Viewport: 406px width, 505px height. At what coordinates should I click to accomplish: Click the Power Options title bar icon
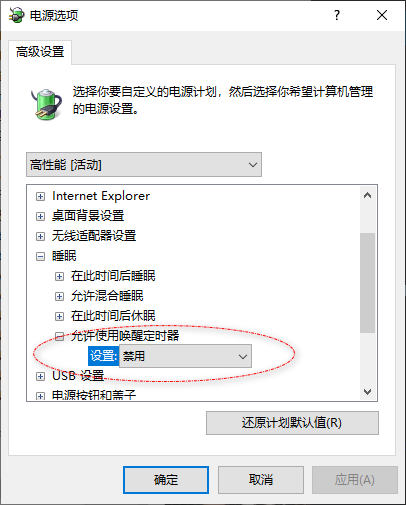pyautogui.click(x=16, y=15)
